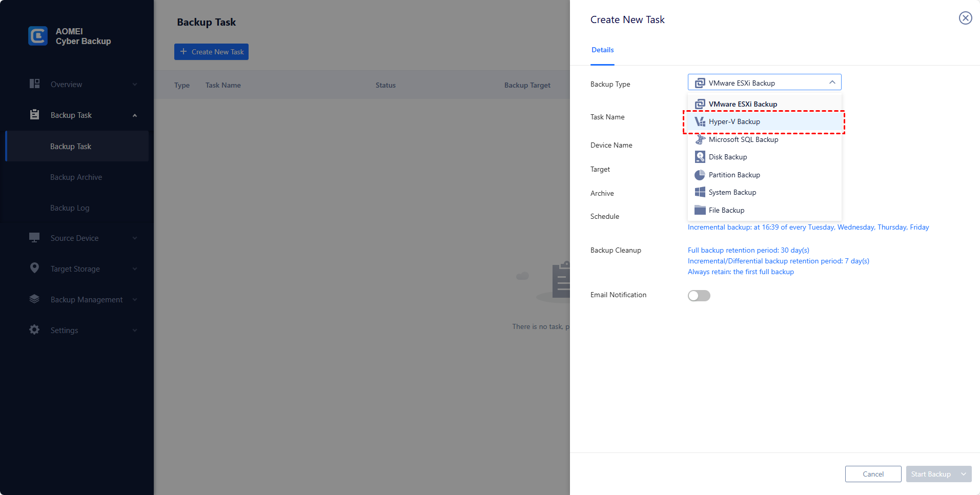Open the Start Backup dropdown arrow

(x=964, y=474)
